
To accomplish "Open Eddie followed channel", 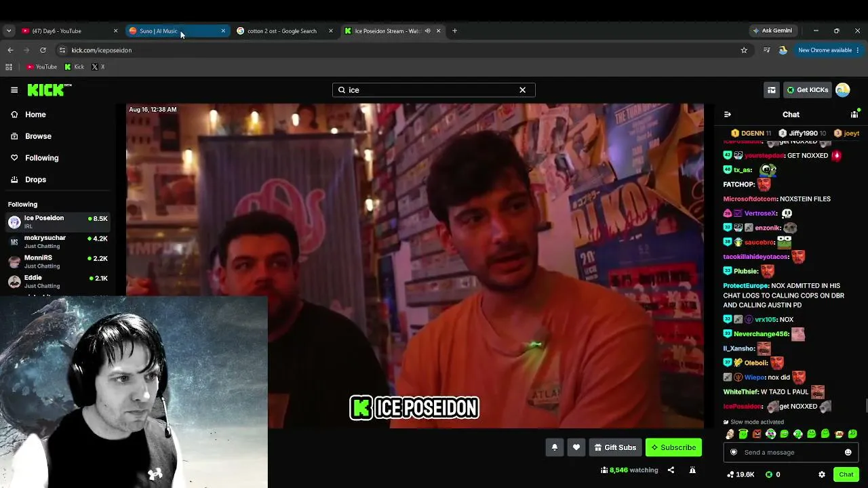I will [58, 281].
